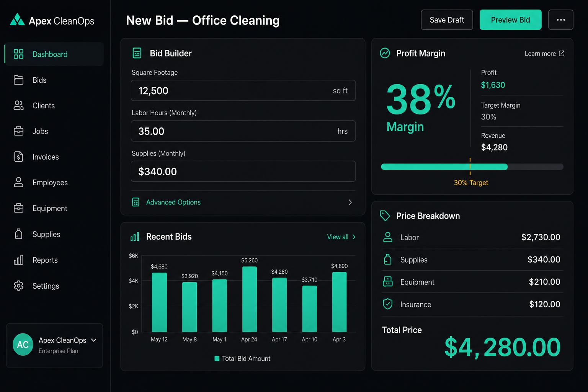This screenshot has height=392, width=588.
Task: Click the Labor Hours input field
Action: click(243, 131)
